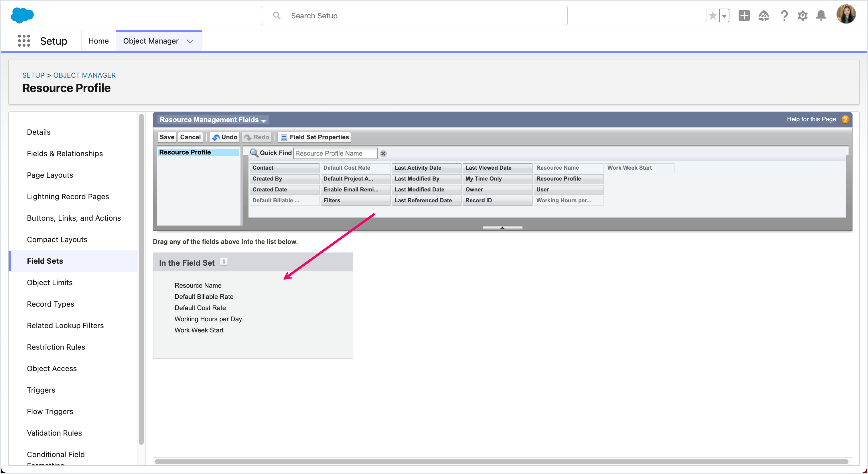Open Details in the sidebar
Viewport: 868px width, 474px height.
[x=39, y=132]
